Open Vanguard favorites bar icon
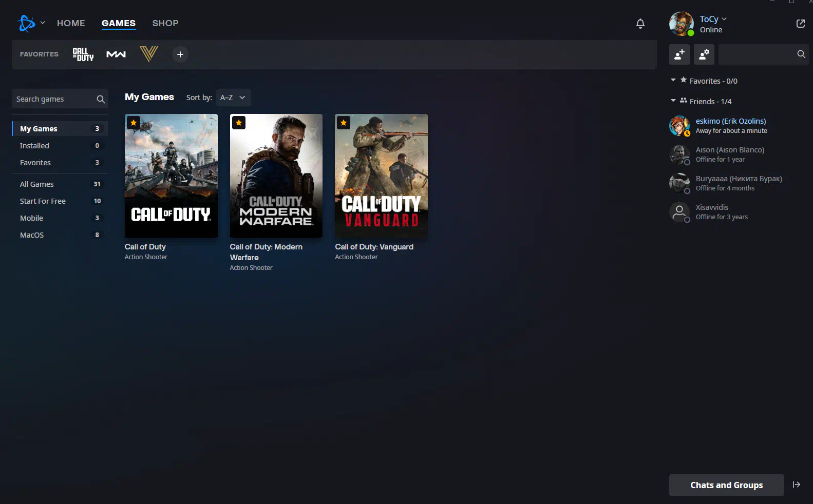Image resolution: width=813 pixels, height=504 pixels. tap(149, 54)
